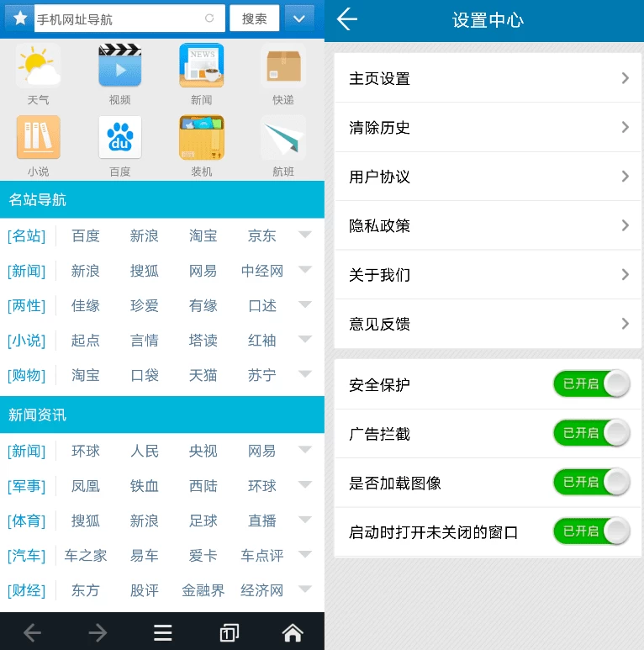Screen dimensions: 644x650
Task: Expand the [名站] row arrow
Action: point(304,235)
